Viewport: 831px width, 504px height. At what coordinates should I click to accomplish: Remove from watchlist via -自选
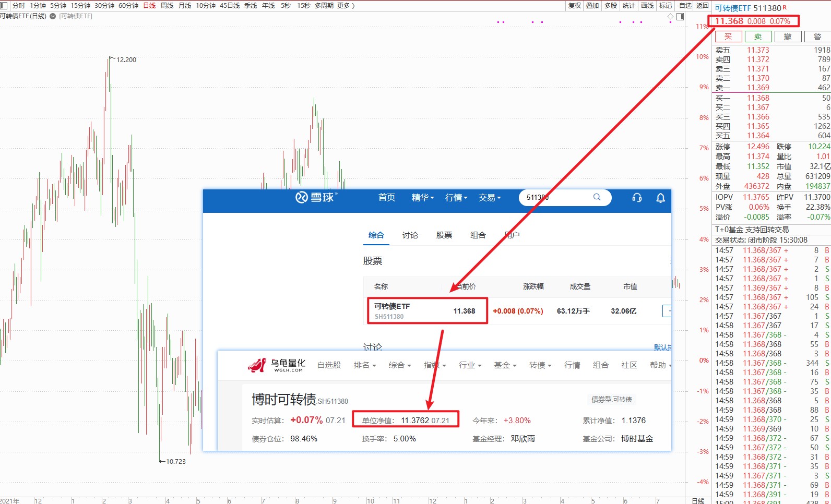[x=684, y=5]
